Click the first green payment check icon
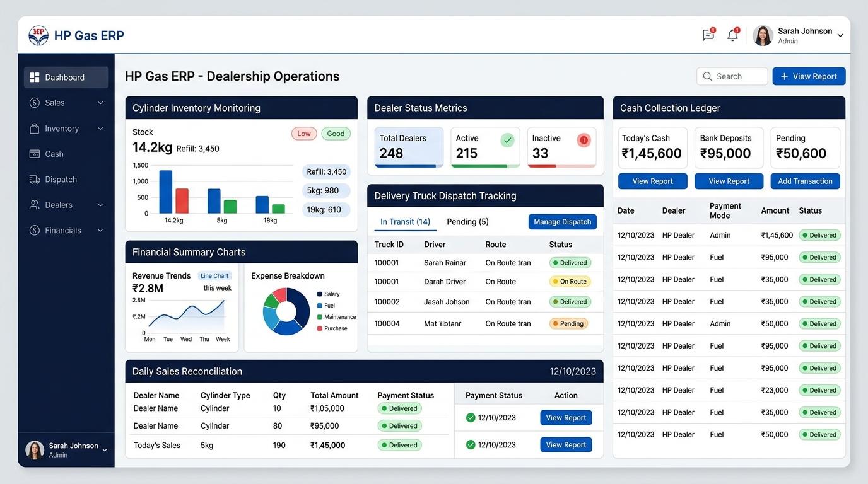The image size is (868, 484). 471,418
